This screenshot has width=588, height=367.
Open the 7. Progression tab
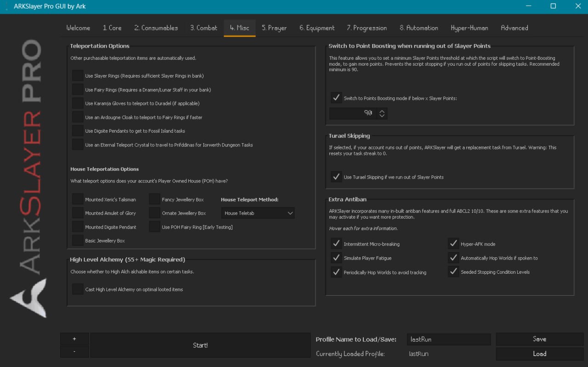(367, 28)
